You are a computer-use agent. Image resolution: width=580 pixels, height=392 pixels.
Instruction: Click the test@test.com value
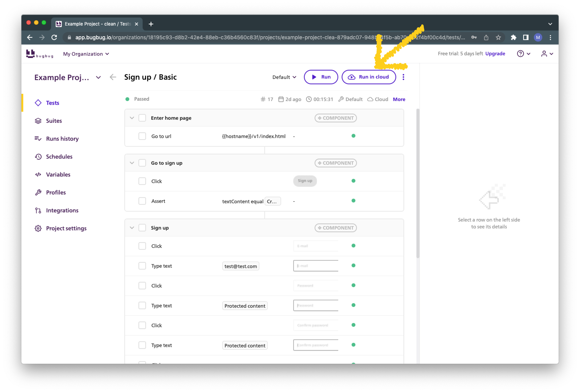pos(241,266)
